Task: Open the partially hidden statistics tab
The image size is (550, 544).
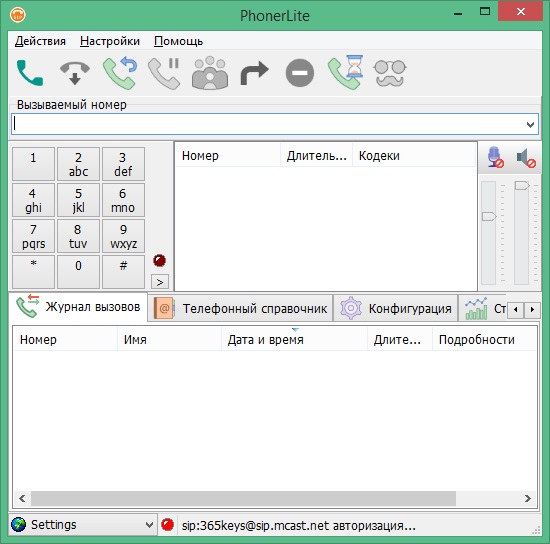Action: (483, 308)
